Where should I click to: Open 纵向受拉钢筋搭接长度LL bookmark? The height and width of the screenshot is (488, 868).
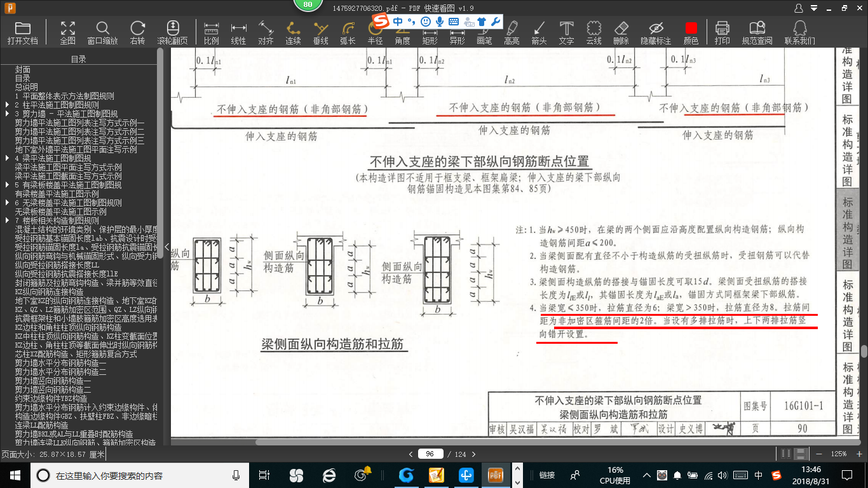(57, 265)
